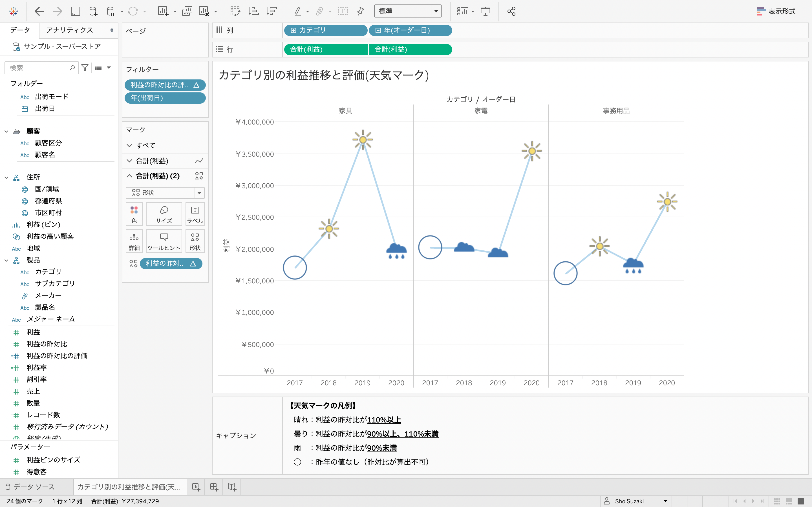This screenshot has height=507, width=812.
Task: Expand the すべて marks section
Action: tap(129, 146)
